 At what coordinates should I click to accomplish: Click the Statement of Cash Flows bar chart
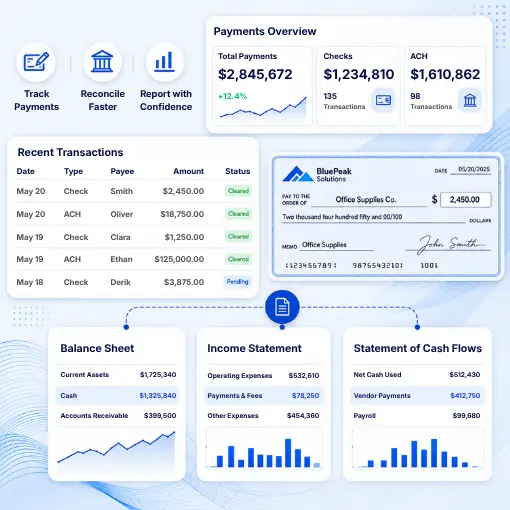(x=417, y=449)
